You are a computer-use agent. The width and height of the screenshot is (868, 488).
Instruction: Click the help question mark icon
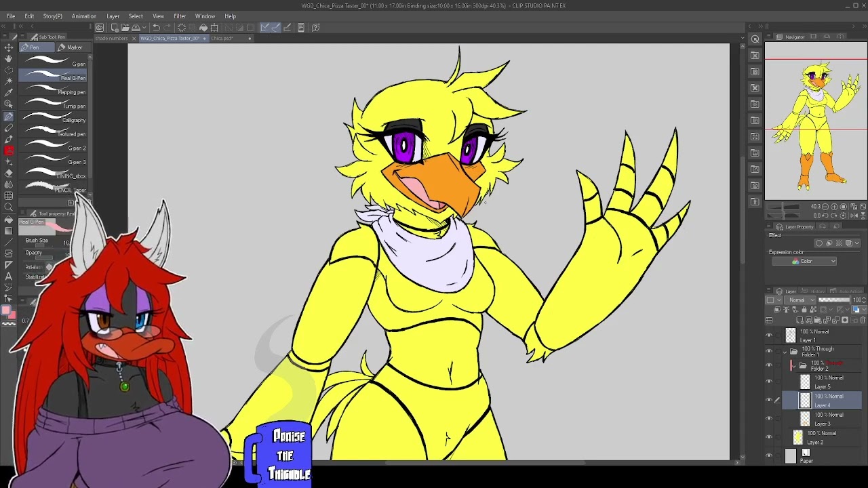click(315, 28)
